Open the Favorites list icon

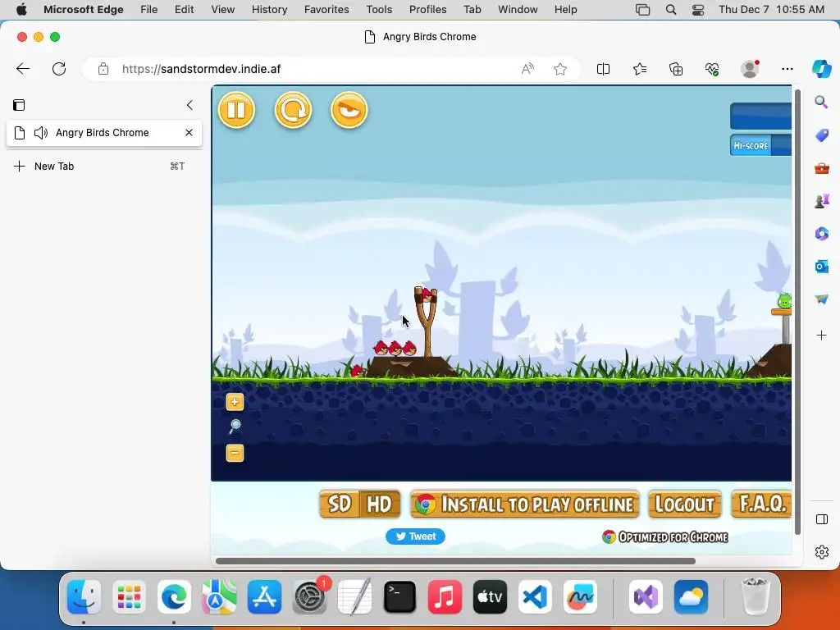point(640,69)
